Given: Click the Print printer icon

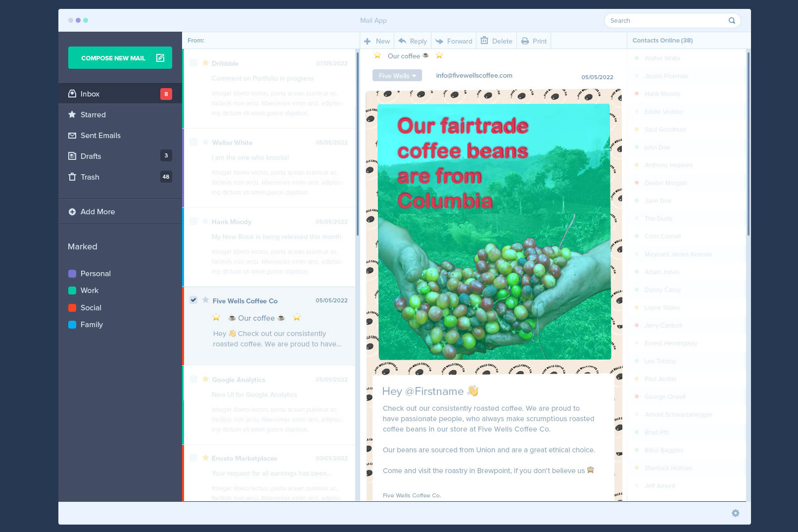Looking at the screenshot, I should coord(525,41).
